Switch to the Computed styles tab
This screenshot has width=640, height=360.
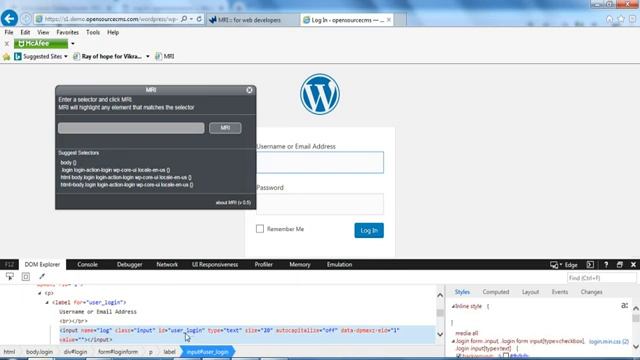point(496,292)
